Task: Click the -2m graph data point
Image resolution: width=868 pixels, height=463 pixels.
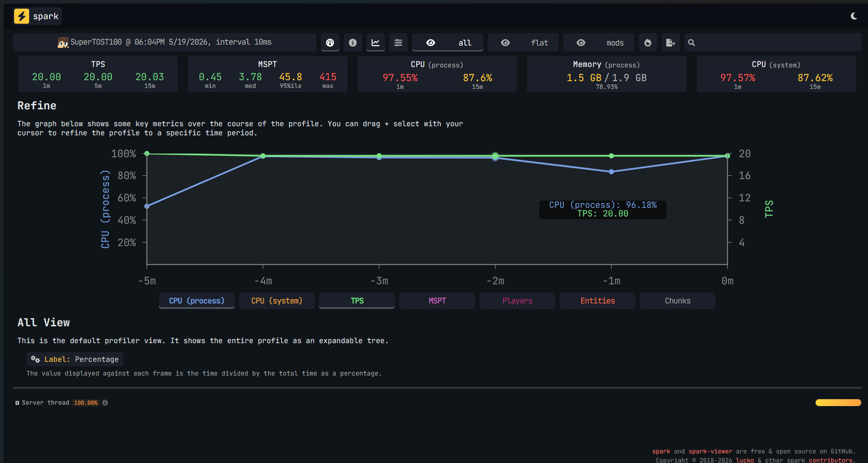Action: tap(495, 156)
